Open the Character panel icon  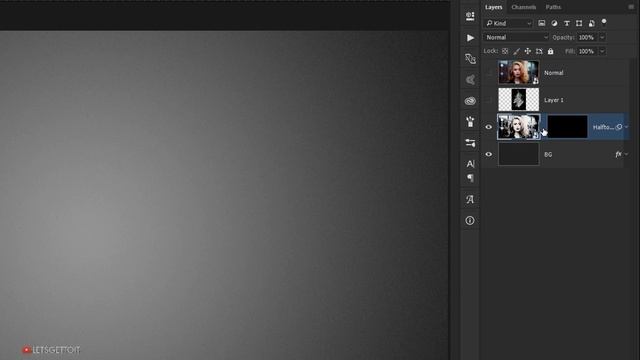470,164
